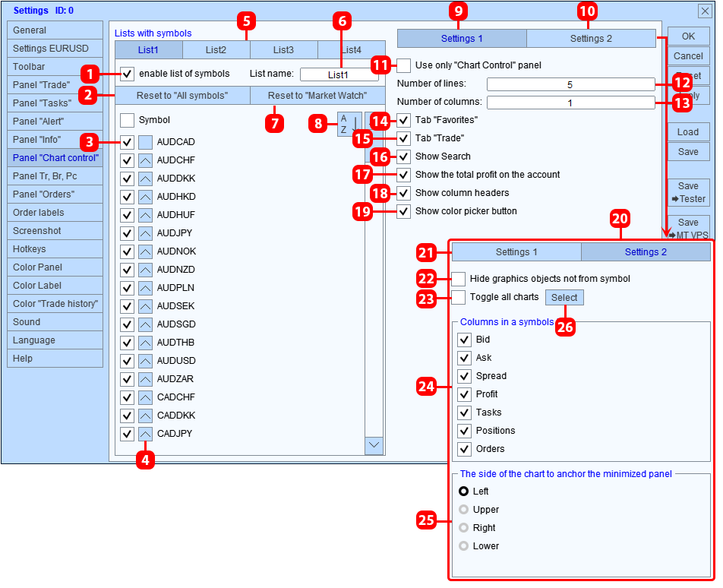Move AUDPLN up with its arrow icon
The height and width of the screenshot is (588, 723).
tap(145, 288)
